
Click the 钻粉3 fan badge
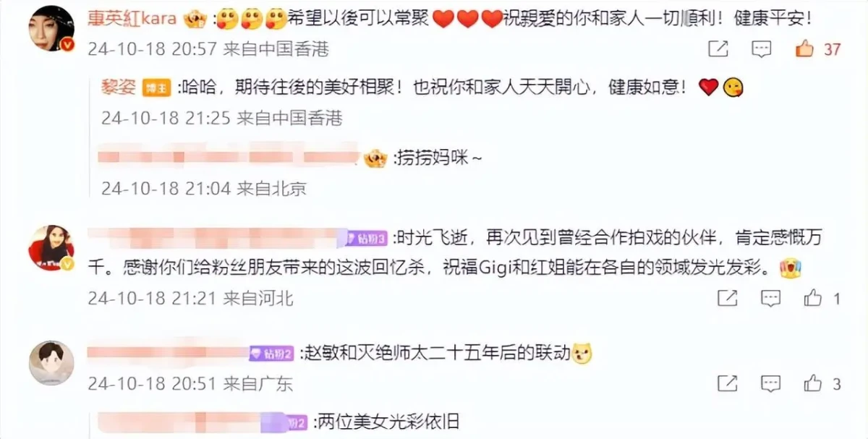pos(369,238)
